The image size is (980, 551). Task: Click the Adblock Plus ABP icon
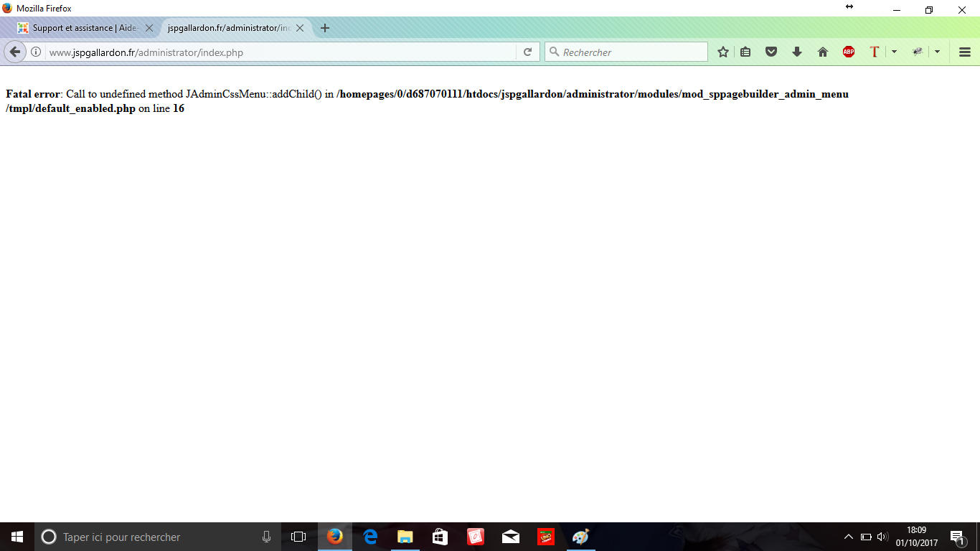click(x=849, y=52)
